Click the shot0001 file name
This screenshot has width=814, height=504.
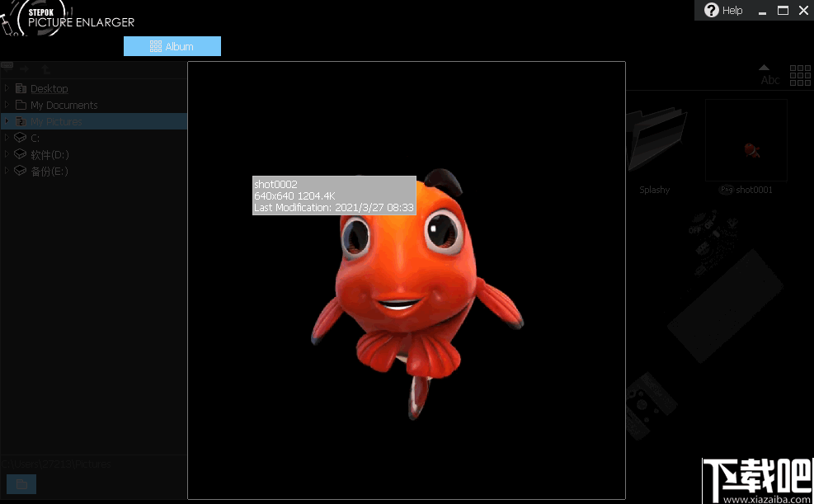[x=755, y=190]
